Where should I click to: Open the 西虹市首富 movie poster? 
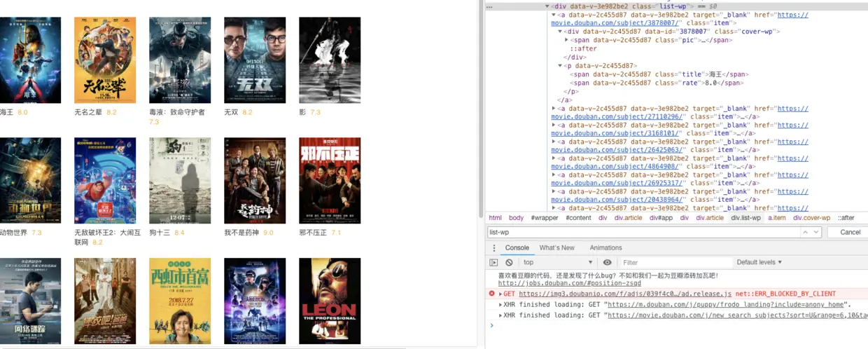pos(180,301)
